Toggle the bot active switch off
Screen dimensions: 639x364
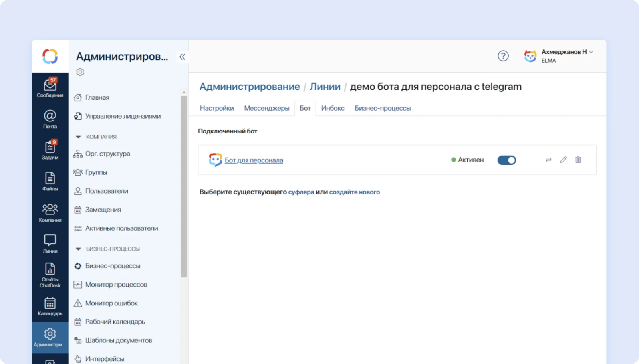506,160
